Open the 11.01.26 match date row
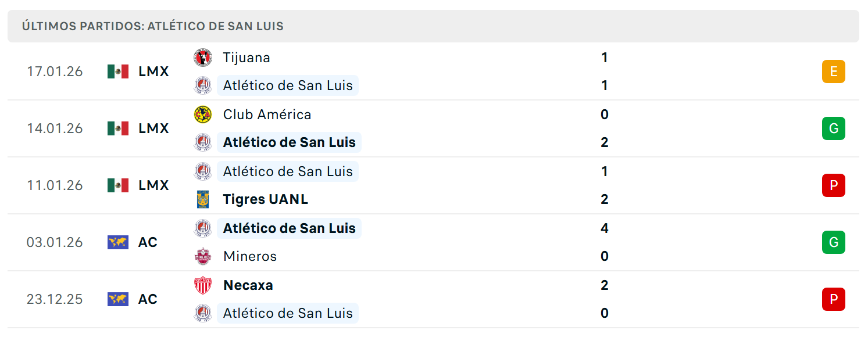868x337 pixels. [x=433, y=185]
